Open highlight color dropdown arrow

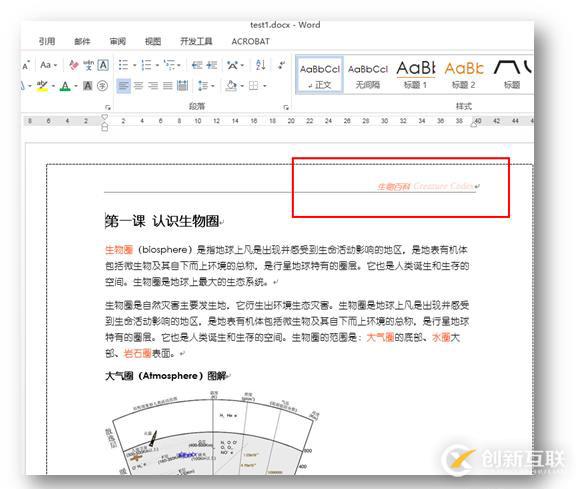point(53,86)
